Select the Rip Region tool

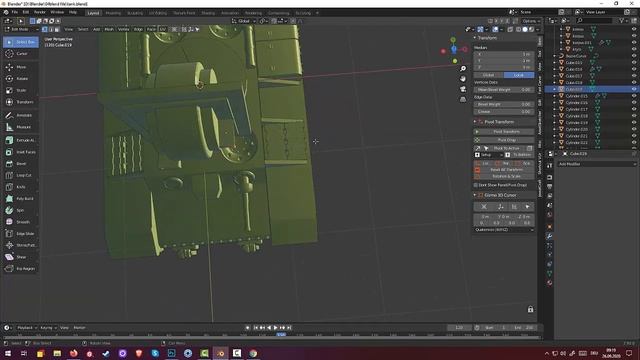click(x=21, y=269)
